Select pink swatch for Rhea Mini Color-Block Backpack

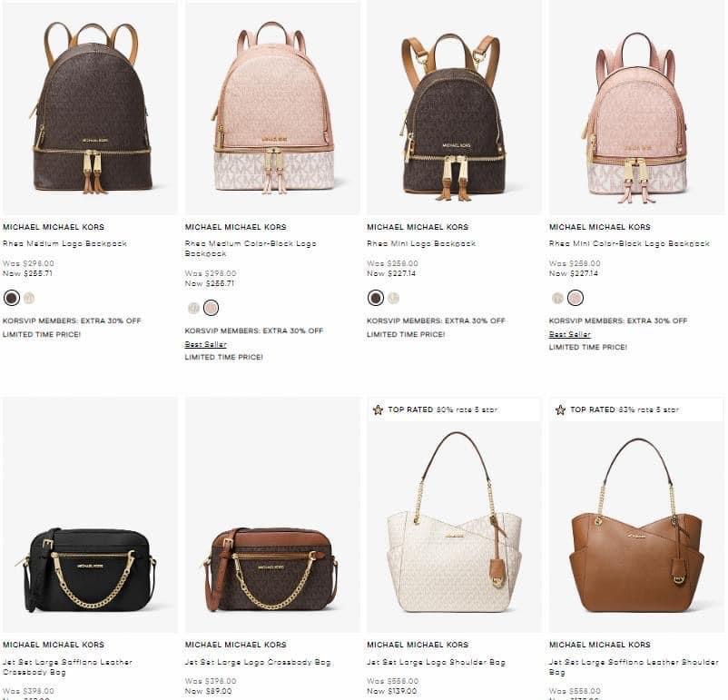576,298
